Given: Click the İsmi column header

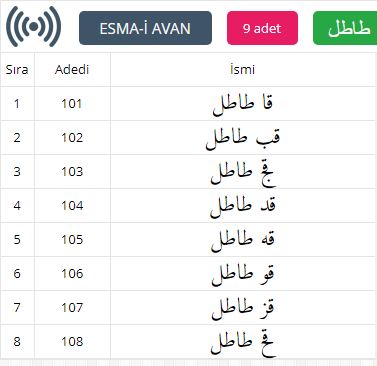Looking at the screenshot, I should [x=243, y=70].
